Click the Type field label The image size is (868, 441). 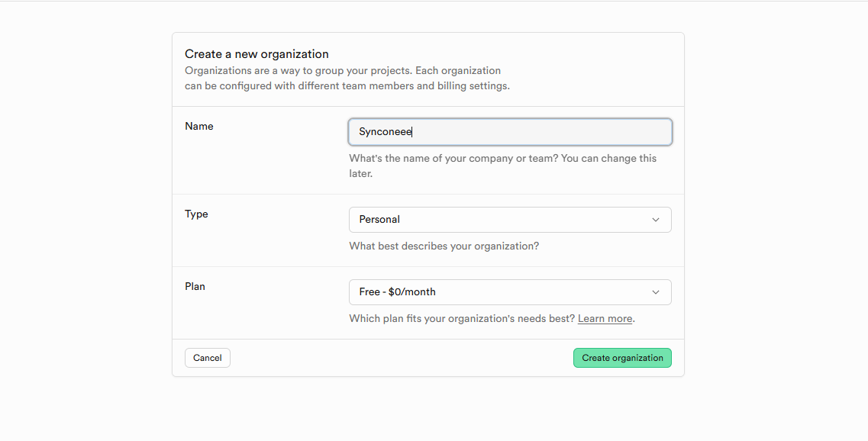coord(196,214)
